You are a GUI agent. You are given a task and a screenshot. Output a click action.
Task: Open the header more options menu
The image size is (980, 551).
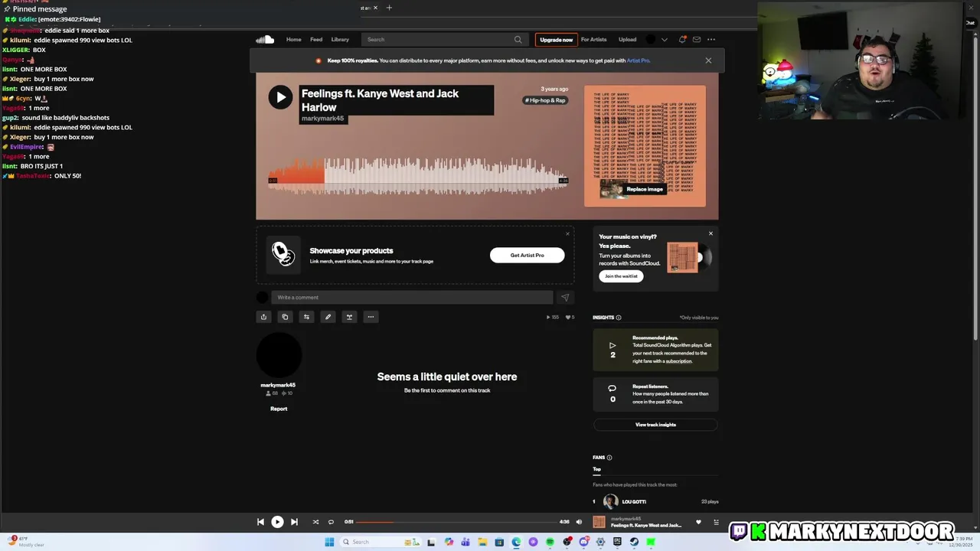point(711,40)
